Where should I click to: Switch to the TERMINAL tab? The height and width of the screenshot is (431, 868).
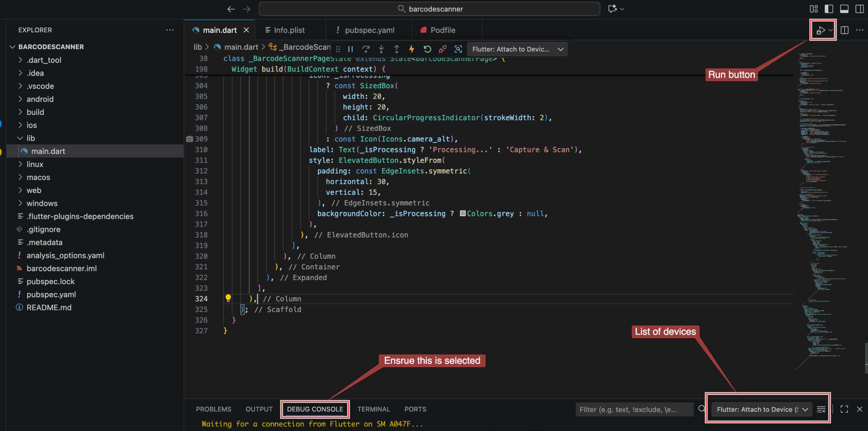[373, 409]
